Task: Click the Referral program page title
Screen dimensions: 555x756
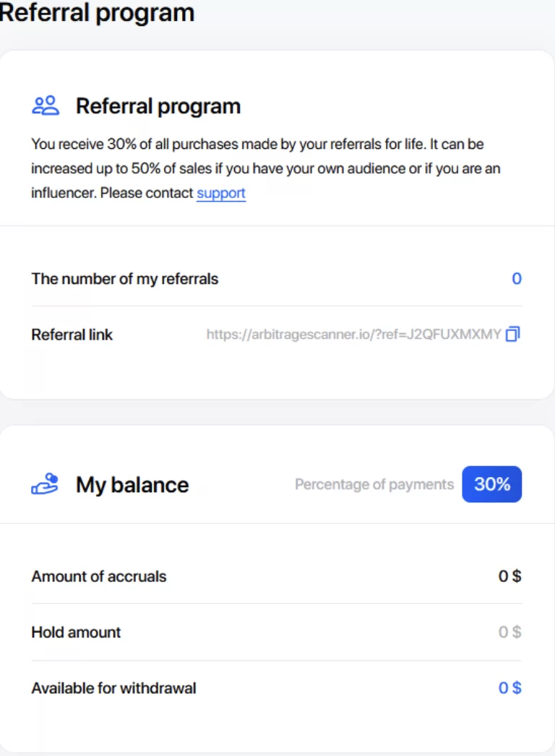Action: (97, 12)
